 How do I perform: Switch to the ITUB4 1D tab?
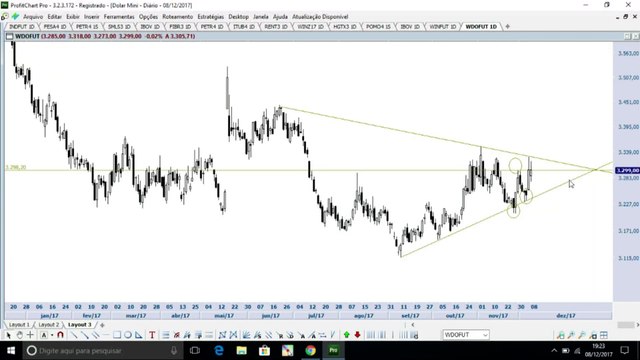[x=244, y=27]
